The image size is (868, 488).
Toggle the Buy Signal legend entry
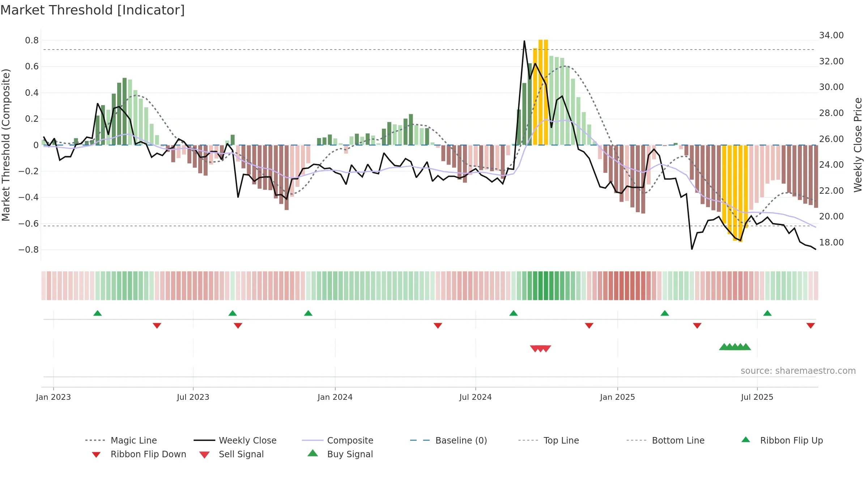(340, 454)
